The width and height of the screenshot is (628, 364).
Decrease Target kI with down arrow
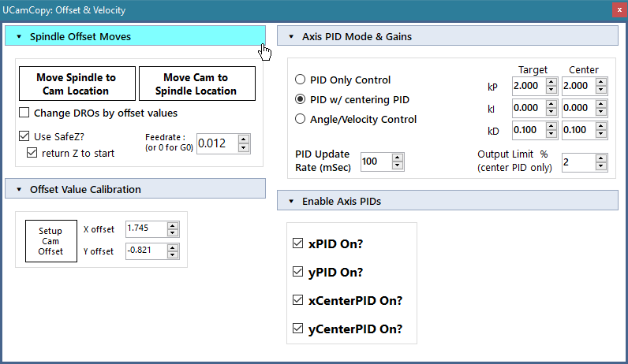click(x=551, y=112)
